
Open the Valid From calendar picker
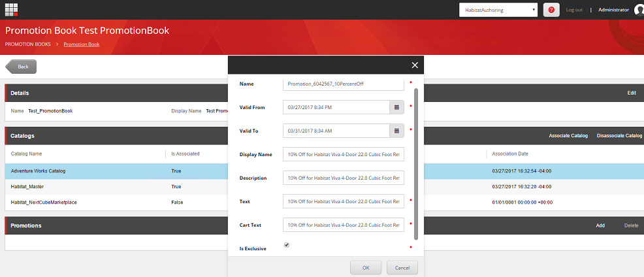[396, 106]
